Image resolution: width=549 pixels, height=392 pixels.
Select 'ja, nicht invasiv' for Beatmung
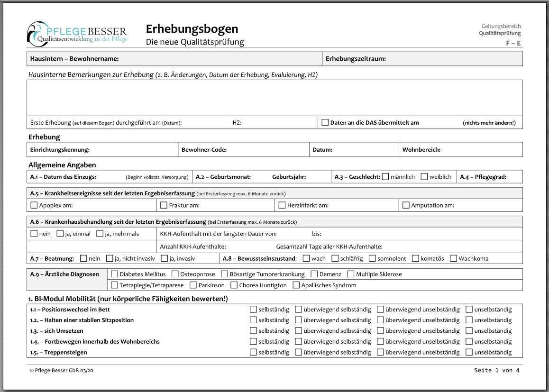[110, 259]
